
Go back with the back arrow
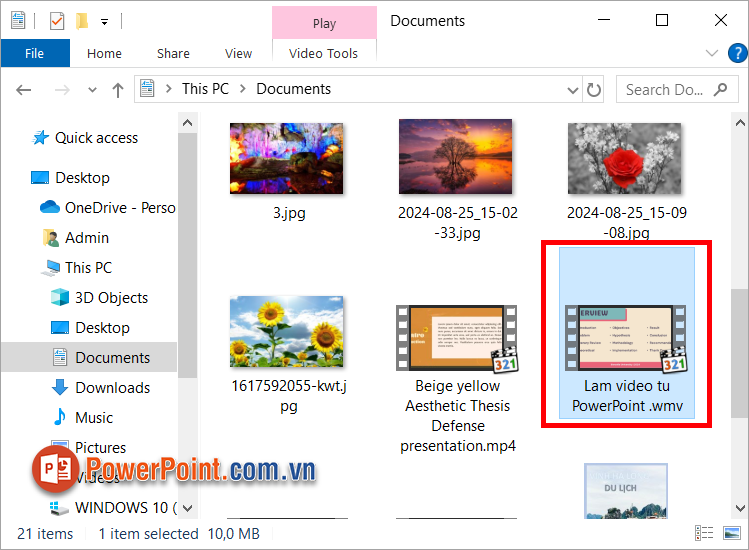click(23, 89)
